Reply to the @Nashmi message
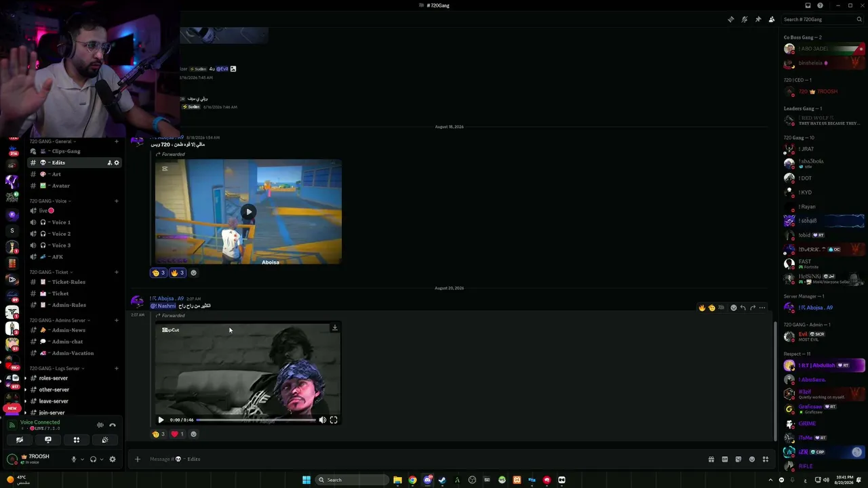 [x=743, y=308]
